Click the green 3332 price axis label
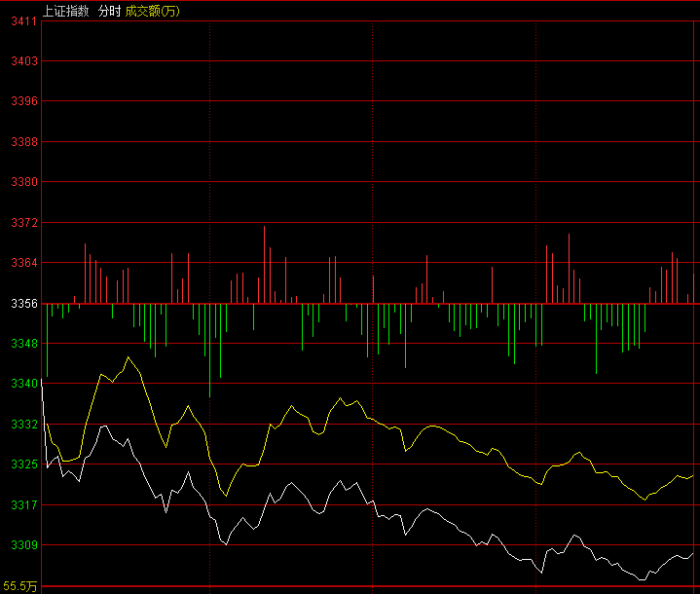The image size is (700, 594). click(24, 424)
